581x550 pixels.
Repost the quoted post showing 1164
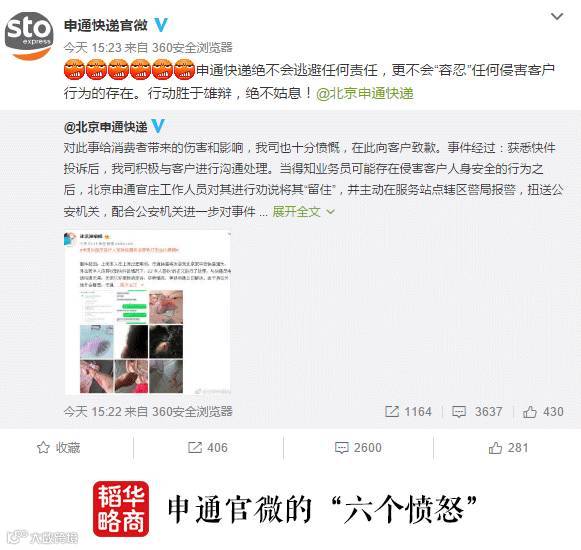tap(408, 411)
